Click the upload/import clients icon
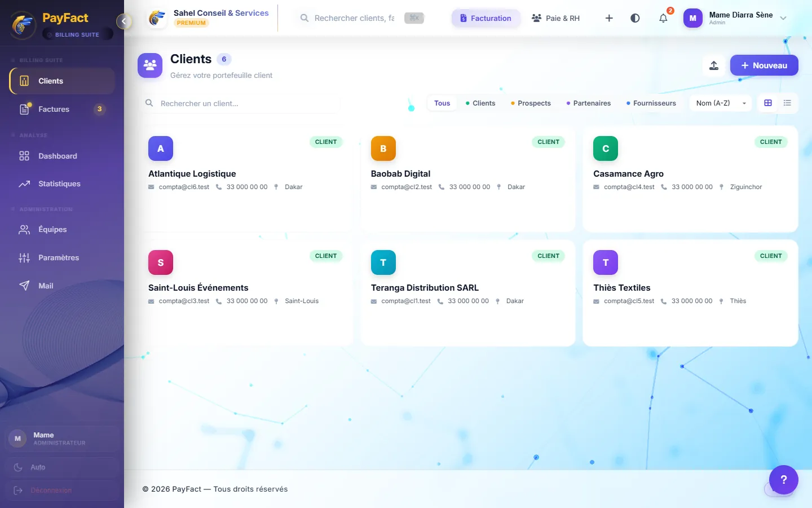This screenshot has height=508, width=812. (714, 65)
